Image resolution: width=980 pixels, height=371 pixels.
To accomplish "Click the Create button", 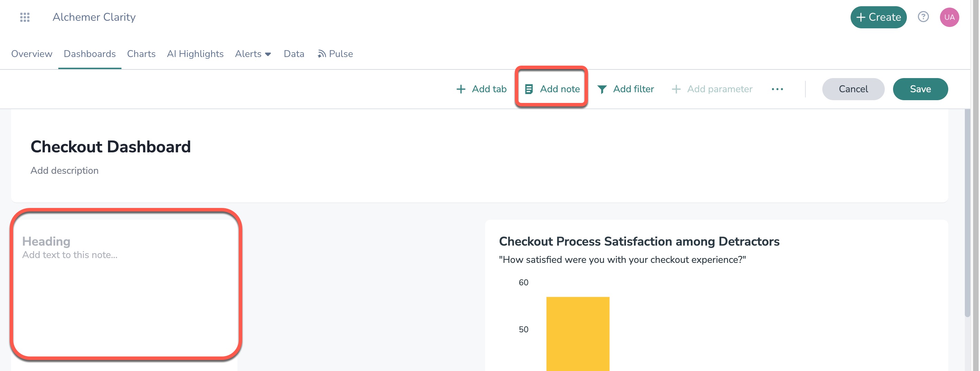I will (x=878, y=17).
